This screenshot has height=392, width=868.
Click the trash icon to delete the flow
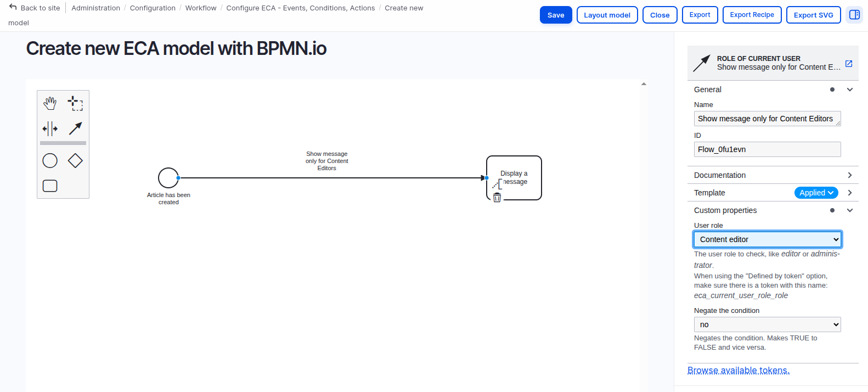497,198
